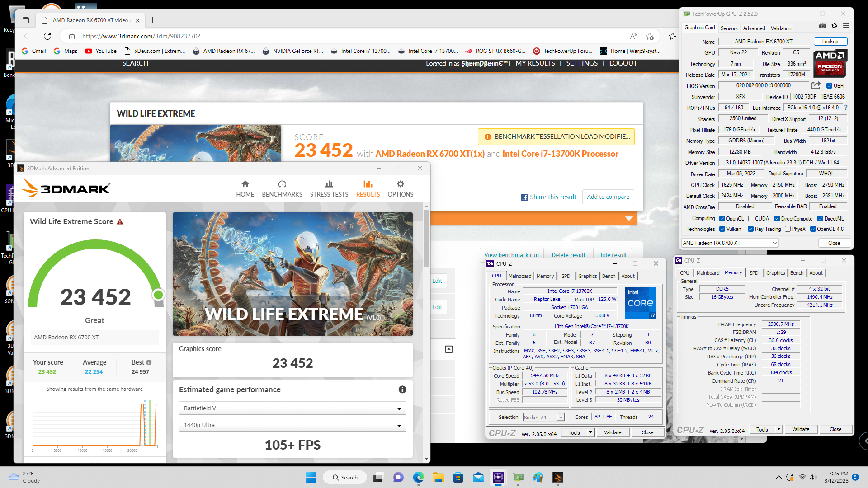Viewport: 868px width, 488px height.
Task: Toggle UEFI checkbox in GPU-Z
Action: (x=829, y=85)
